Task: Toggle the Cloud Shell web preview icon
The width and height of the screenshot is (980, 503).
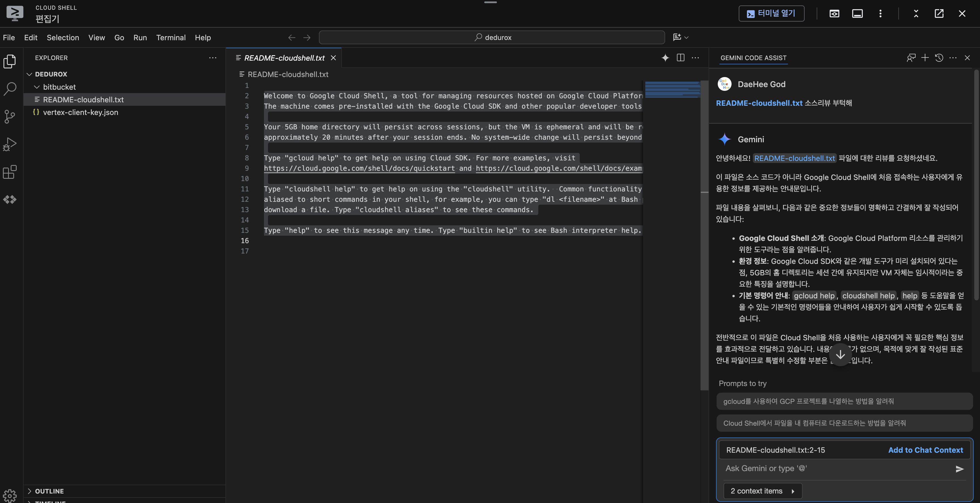Action: [834, 14]
